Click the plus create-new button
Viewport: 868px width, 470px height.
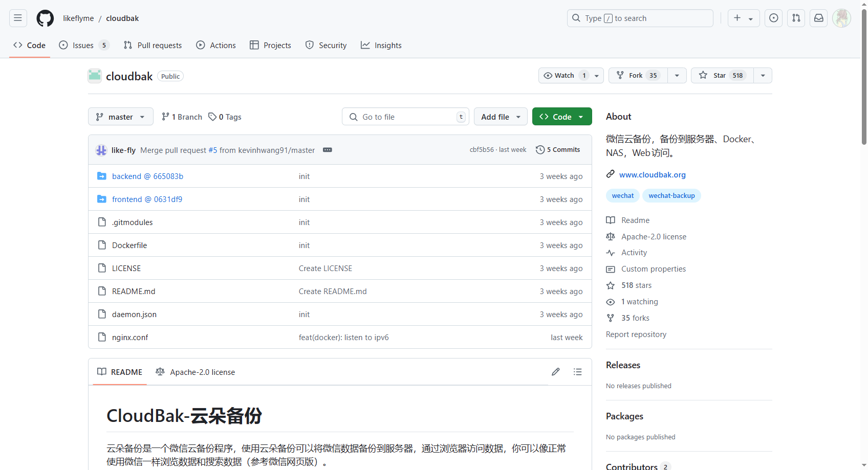744,18
